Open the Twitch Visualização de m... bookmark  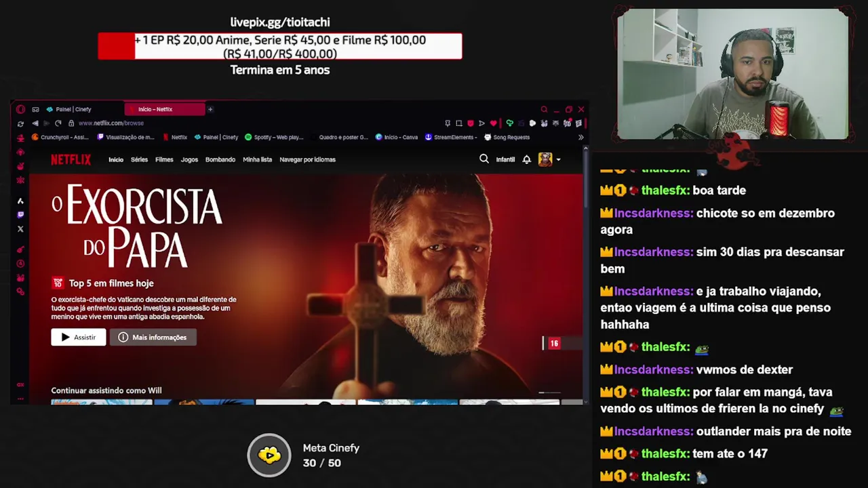[x=126, y=137]
